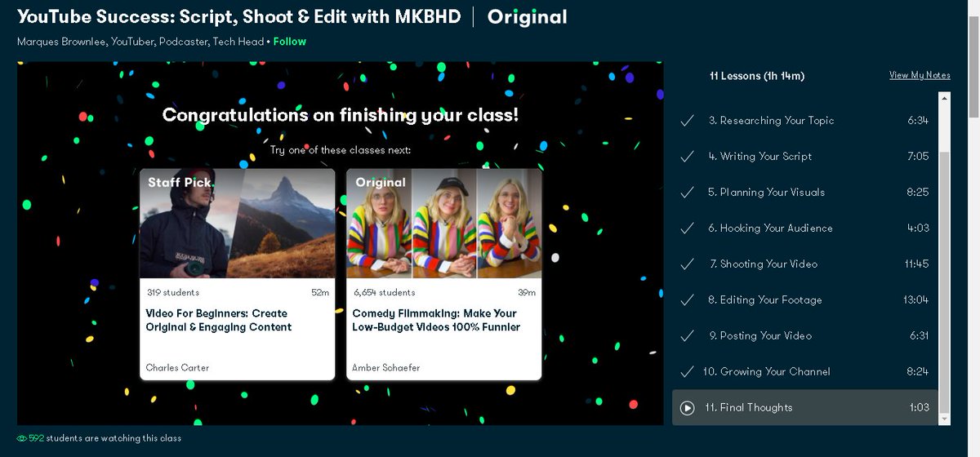Click the Original Comedy Filmmaking thumbnail
The height and width of the screenshot is (457, 980).
[x=444, y=224]
